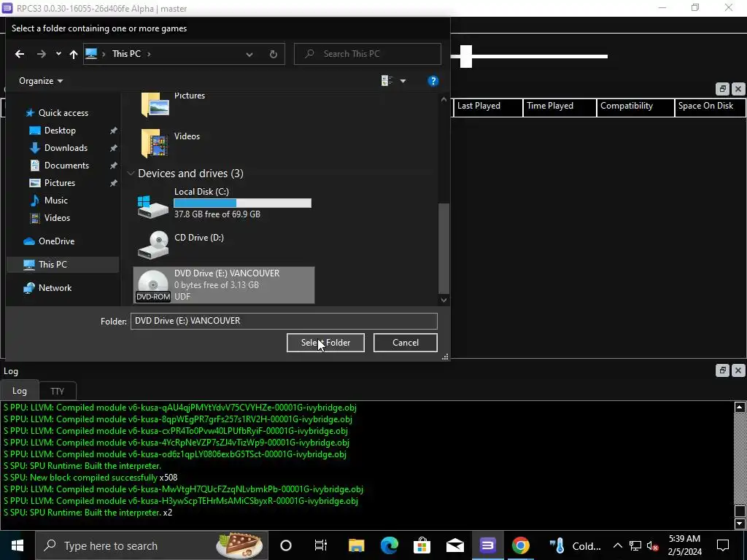747x560 pixels.
Task: Select Desktop in the sidebar
Action: (60, 131)
